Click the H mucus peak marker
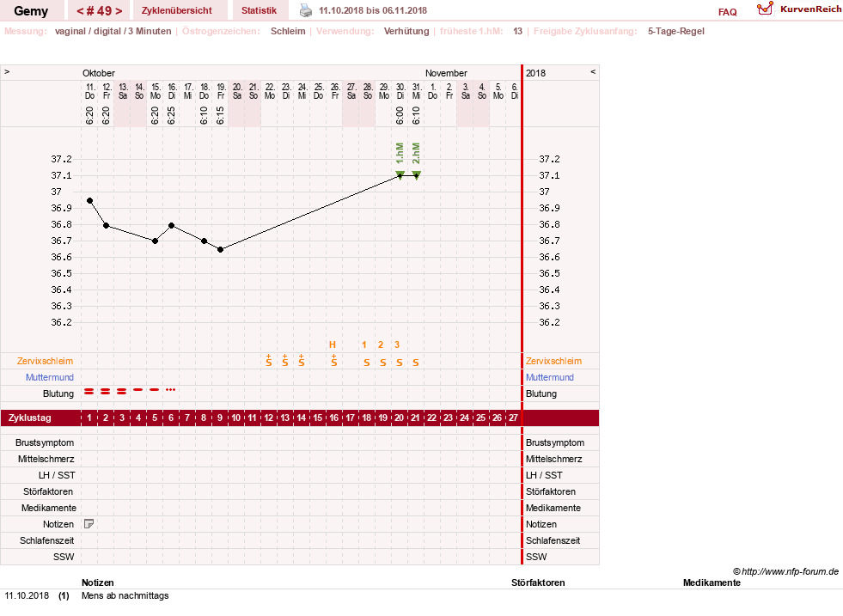 point(333,345)
